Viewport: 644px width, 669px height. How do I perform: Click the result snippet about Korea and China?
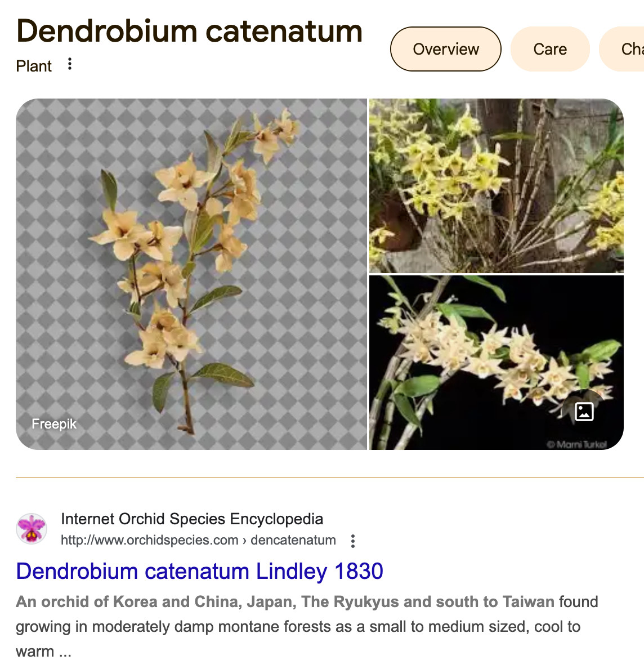(307, 626)
